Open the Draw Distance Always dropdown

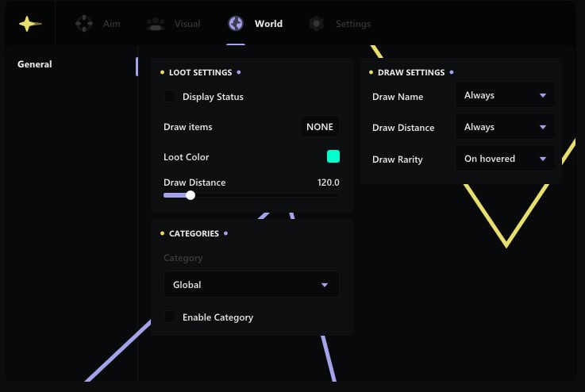(x=505, y=127)
